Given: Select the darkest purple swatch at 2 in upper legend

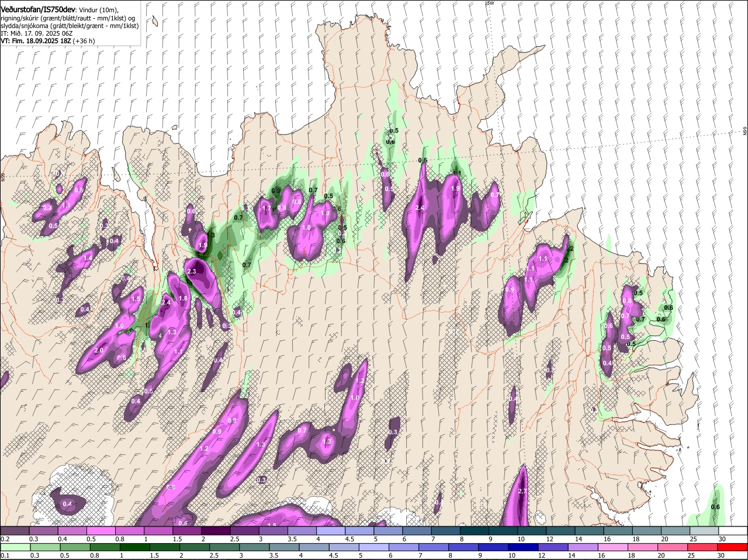Looking at the screenshot, I should click(215, 531).
